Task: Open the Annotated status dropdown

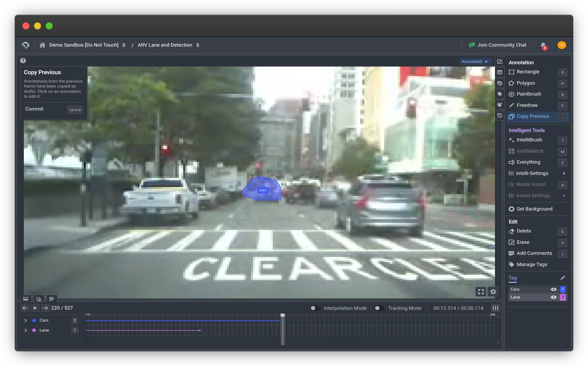Action: [475, 62]
